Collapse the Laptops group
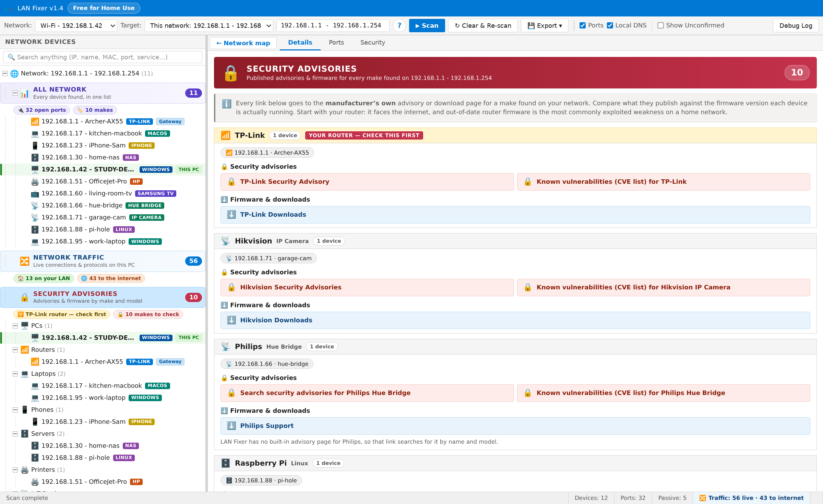Image resolution: width=823 pixels, height=504 pixels. click(15, 374)
